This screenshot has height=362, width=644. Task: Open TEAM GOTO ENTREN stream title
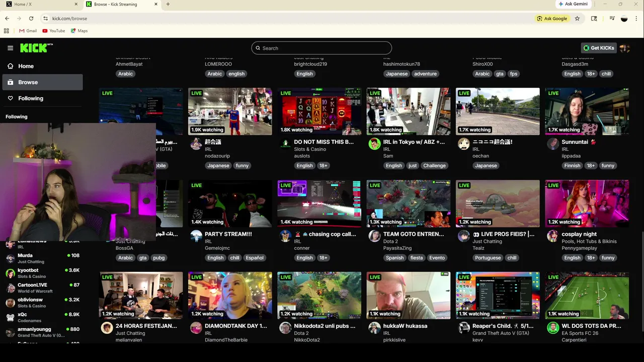tap(414, 234)
